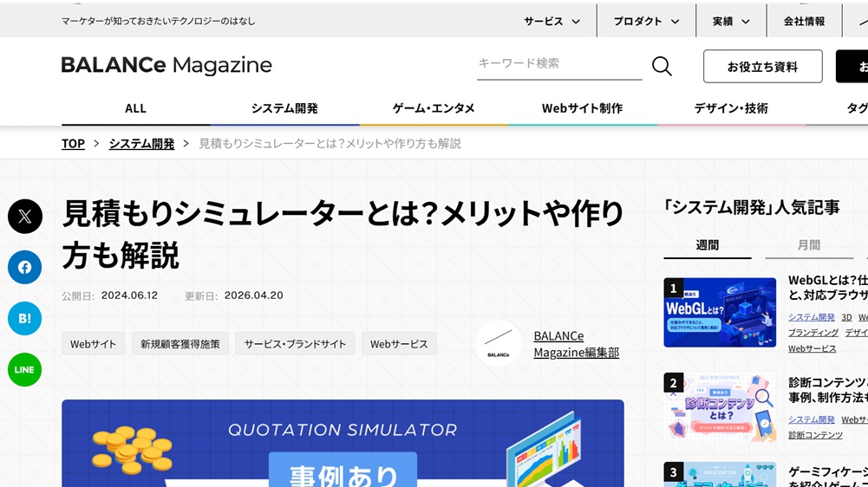Image resolution: width=868 pixels, height=487 pixels.
Task: Open the 診断コンテンツ article thumbnail
Action: 720,407
